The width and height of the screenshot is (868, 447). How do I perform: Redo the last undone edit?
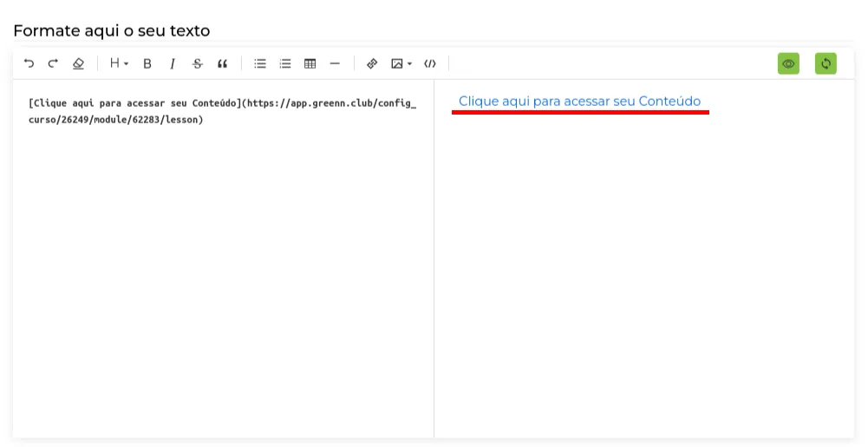tap(53, 63)
